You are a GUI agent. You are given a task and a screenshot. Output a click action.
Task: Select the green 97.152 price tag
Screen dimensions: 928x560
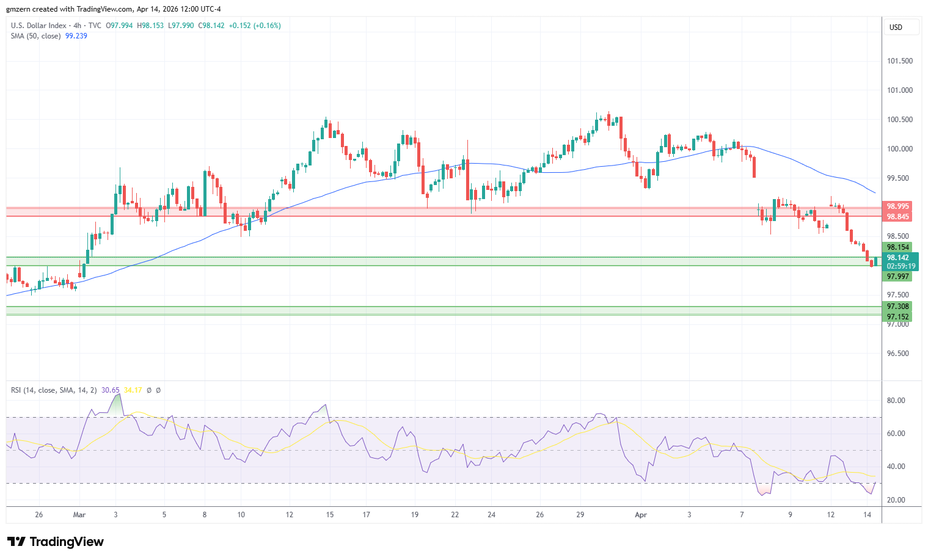[897, 317]
